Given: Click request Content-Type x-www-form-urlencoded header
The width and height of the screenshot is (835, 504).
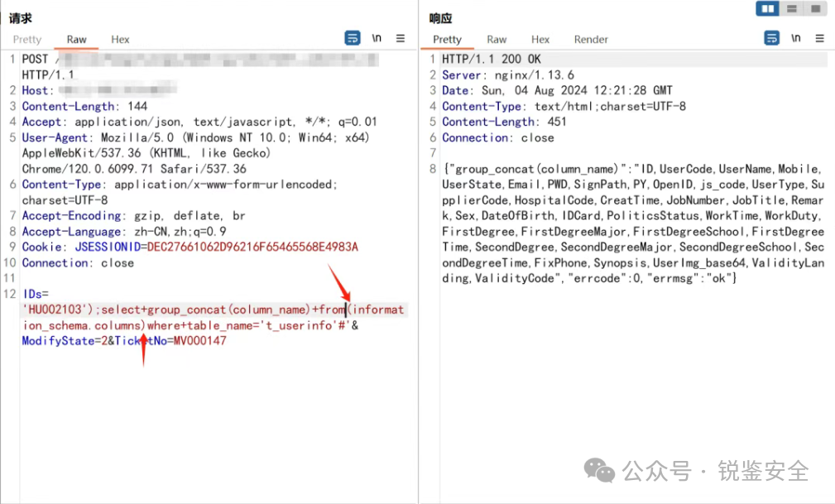Looking at the screenshot, I should [180, 192].
